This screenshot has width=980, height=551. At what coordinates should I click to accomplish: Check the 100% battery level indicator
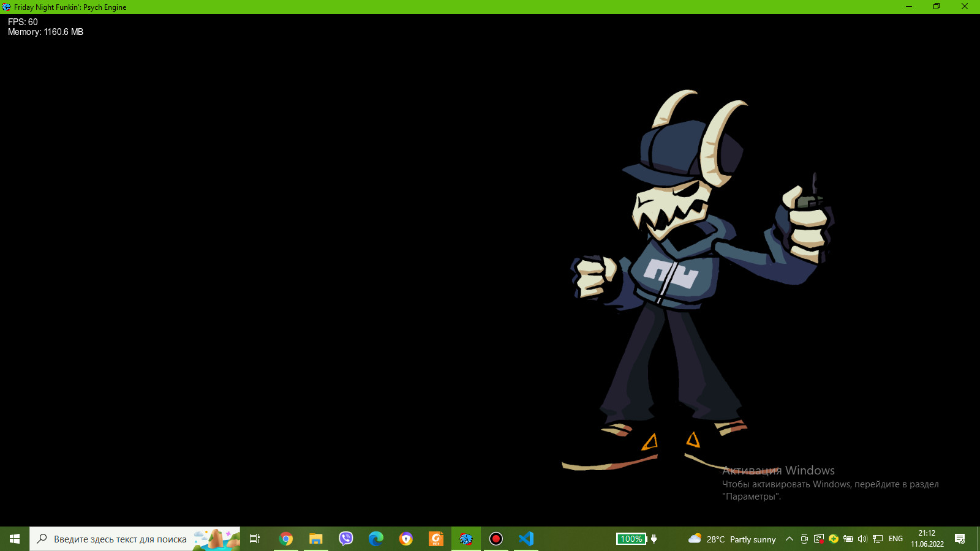click(632, 539)
